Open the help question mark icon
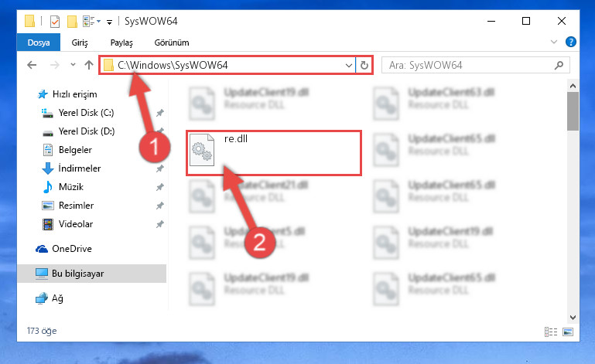Screen dimensions: 595x364 (570, 42)
